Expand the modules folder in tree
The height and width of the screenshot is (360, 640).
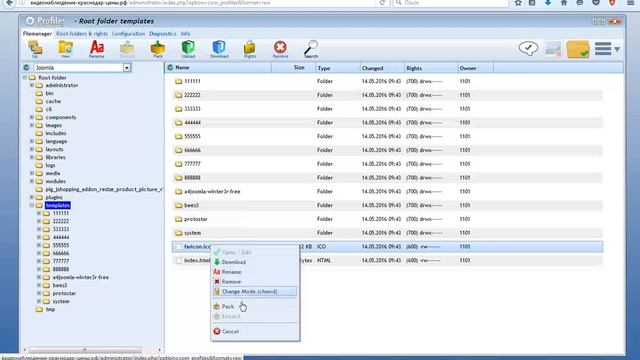pos(32,181)
